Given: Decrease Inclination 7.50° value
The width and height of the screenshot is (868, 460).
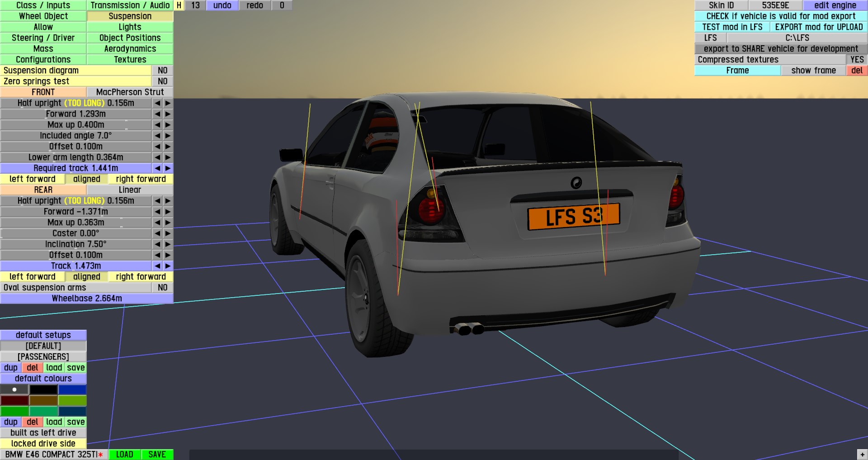Looking at the screenshot, I should click(x=157, y=244).
